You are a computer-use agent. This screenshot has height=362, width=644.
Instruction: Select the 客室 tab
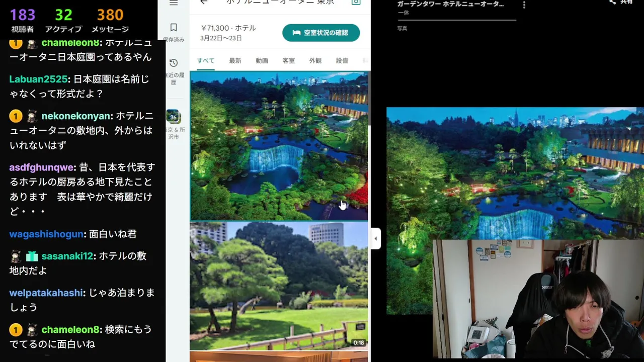pos(288,61)
